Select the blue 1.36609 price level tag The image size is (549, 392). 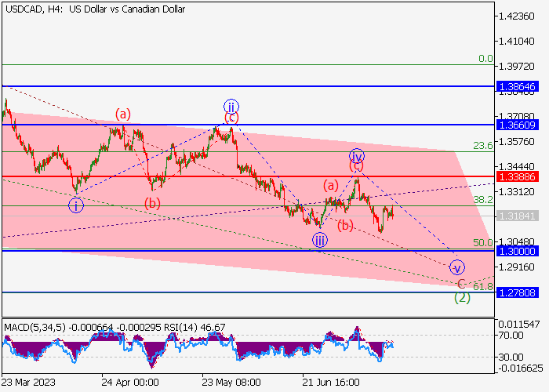point(517,125)
